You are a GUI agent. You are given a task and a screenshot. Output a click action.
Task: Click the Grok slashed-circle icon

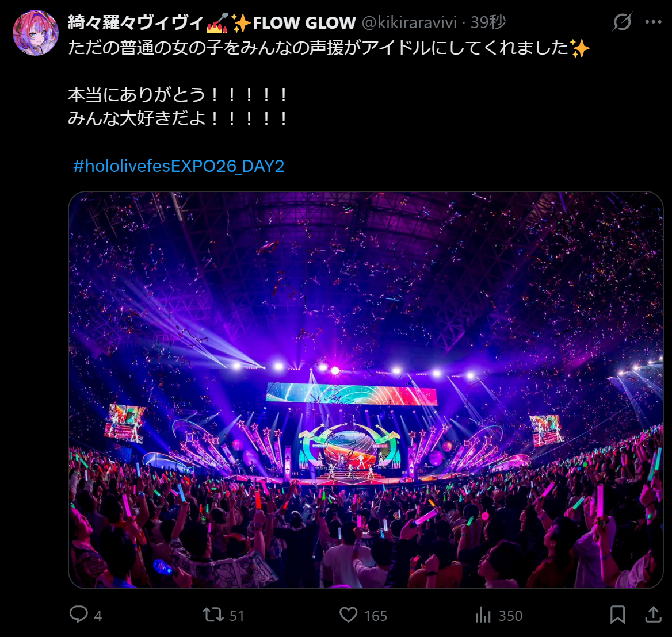[623, 22]
